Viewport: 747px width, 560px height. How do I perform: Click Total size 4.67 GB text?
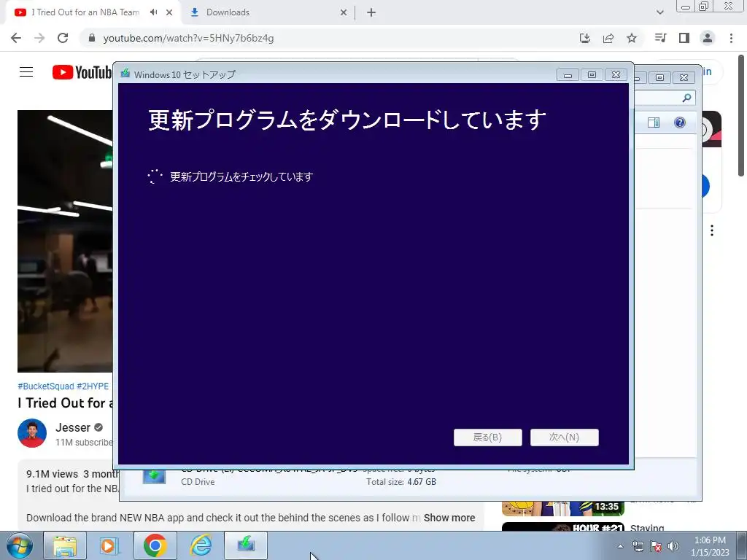pos(401,481)
